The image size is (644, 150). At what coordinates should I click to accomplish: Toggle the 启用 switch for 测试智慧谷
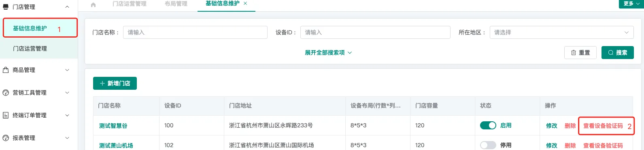tap(488, 125)
